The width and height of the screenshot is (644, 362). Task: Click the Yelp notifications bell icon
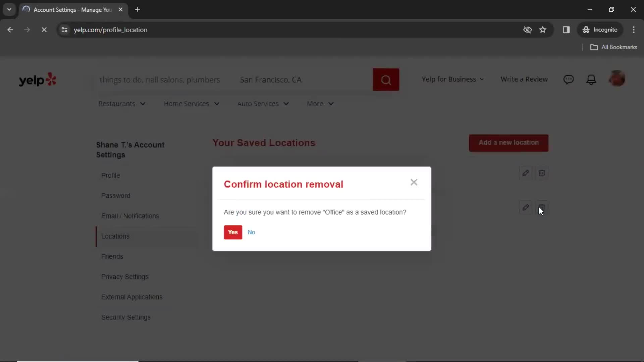(591, 79)
